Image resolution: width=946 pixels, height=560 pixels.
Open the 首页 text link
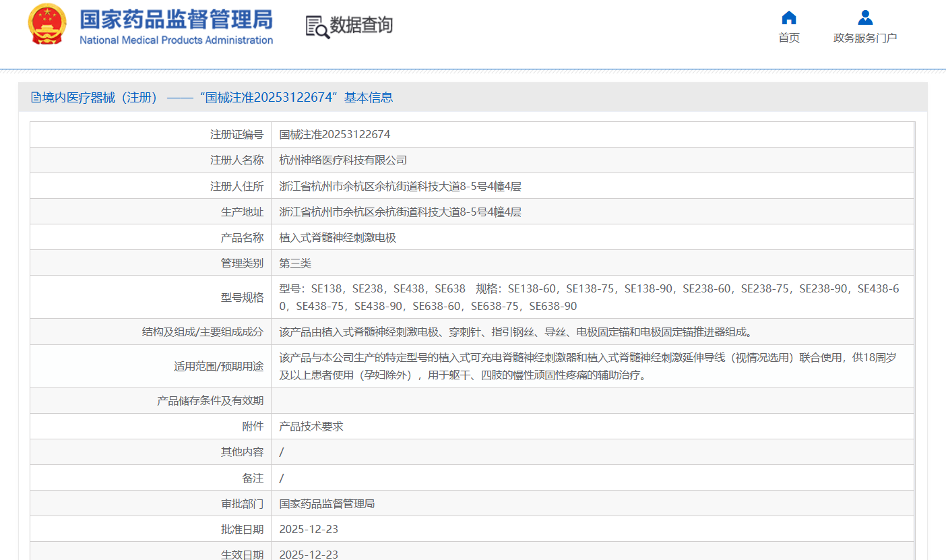(788, 38)
